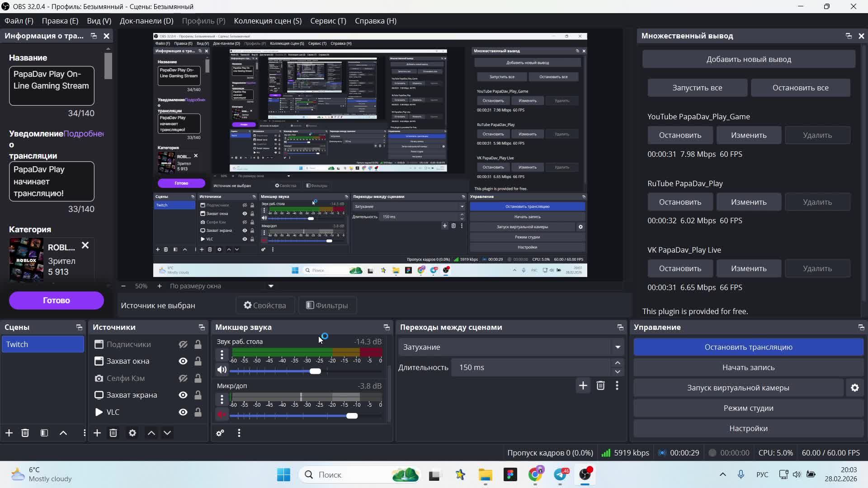Open advanced audio properties gears icon
This screenshot has width=868, height=488.
click(220, 433)
